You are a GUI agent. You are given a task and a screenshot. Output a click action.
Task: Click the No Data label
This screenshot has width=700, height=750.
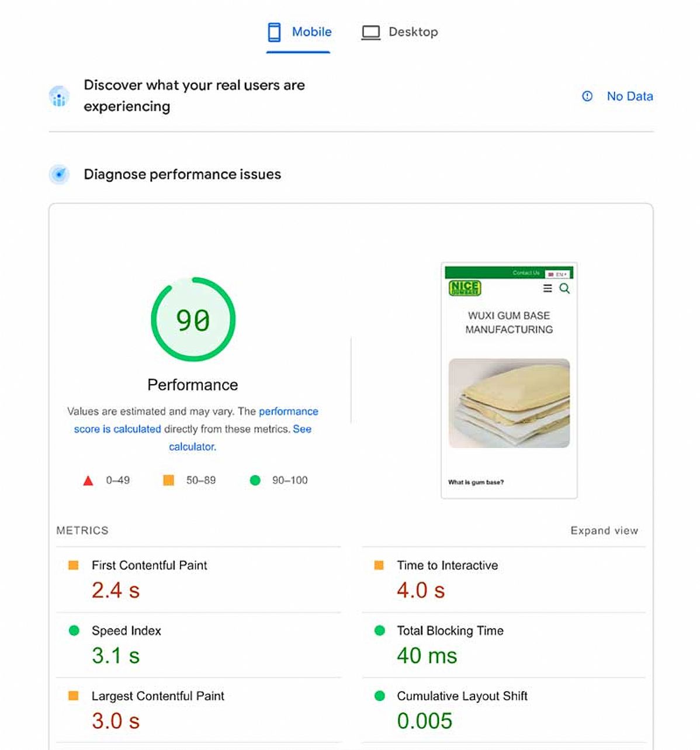click(629, 96)
